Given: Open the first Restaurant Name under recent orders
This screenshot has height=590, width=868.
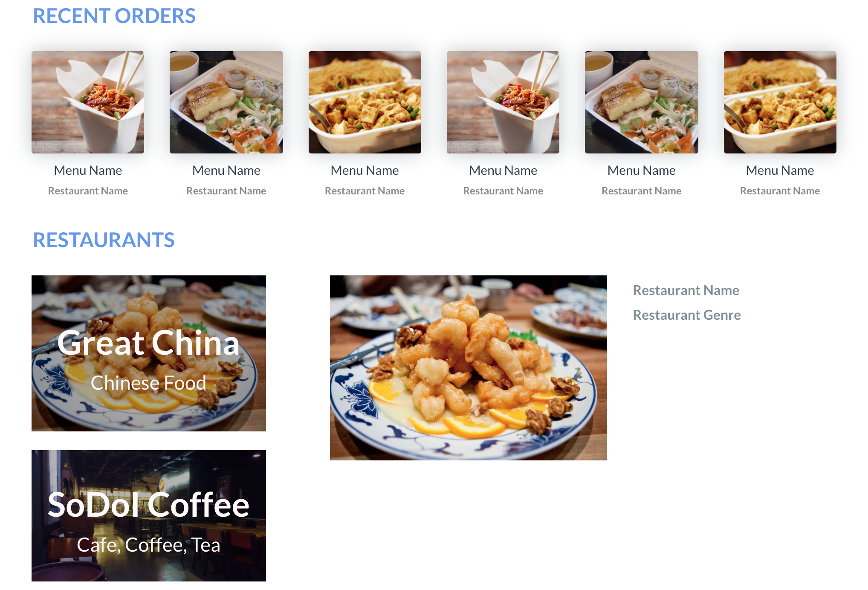Looking at the screenshot, I should (88, 191).
